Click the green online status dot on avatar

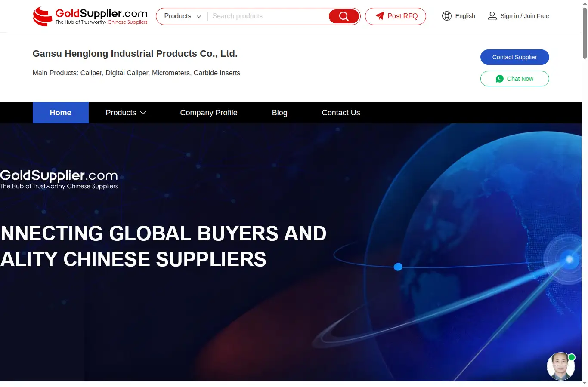(572, 357)
